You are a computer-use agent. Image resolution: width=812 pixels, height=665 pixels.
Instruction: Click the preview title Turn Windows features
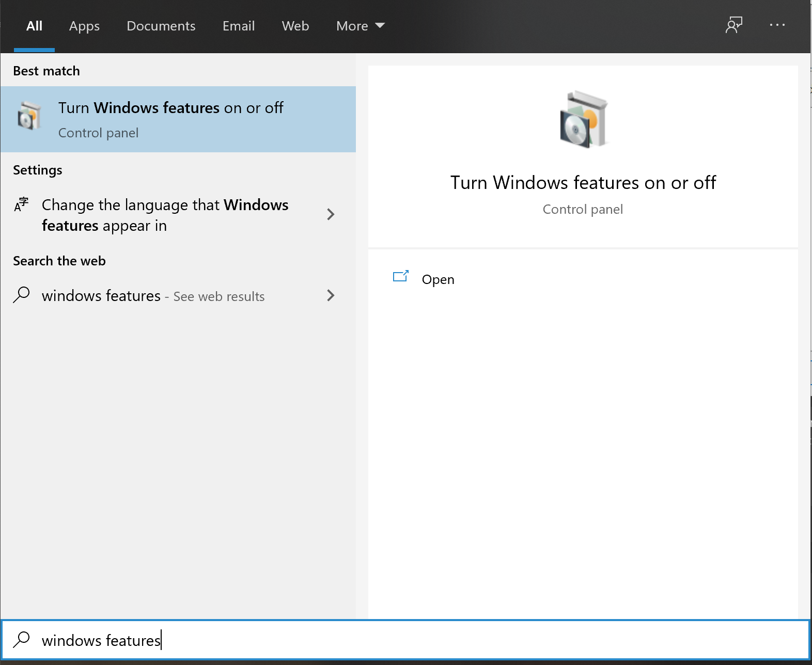click(583, 183)
